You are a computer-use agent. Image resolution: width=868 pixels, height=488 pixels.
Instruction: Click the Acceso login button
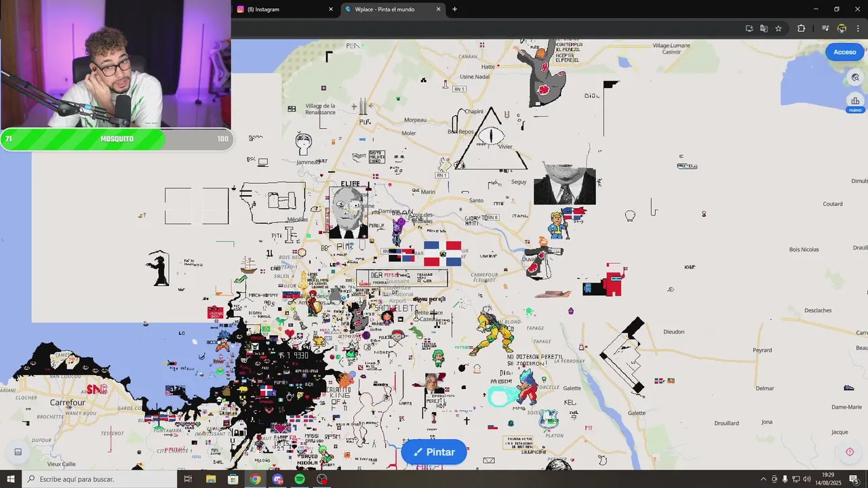[x=844, y=52]
